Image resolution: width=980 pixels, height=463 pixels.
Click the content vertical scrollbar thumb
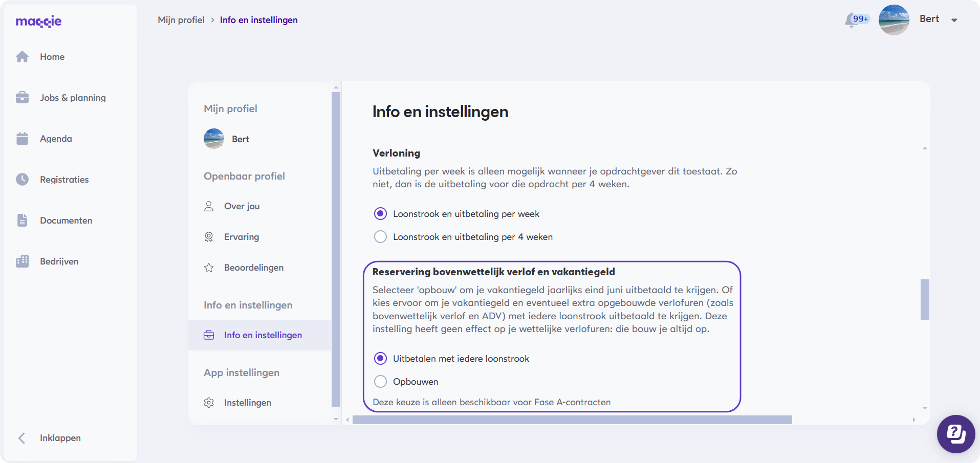[925, 300]
